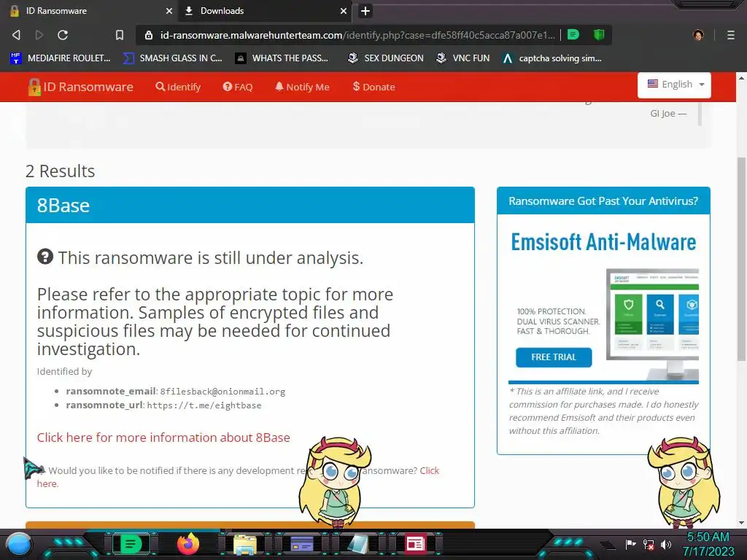Click the scrollbar up arrow

click(741, 77)
